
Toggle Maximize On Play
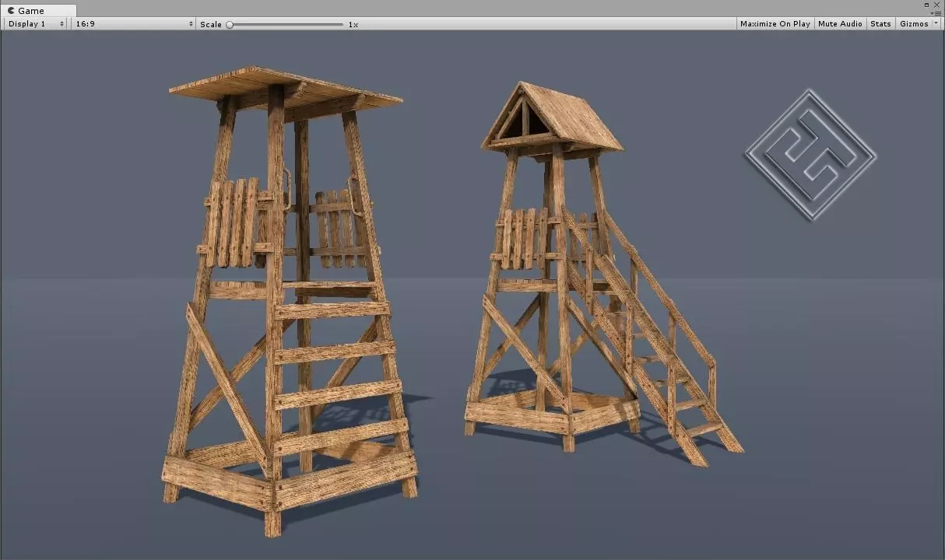point(775,24)
